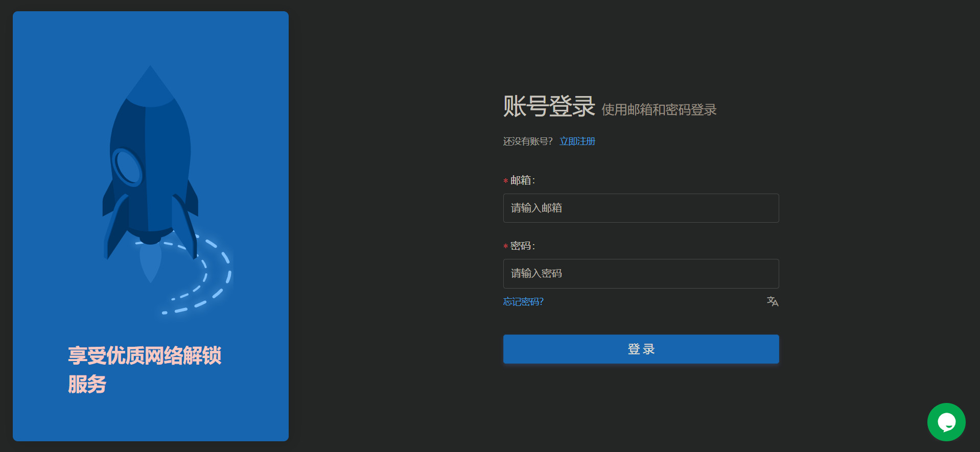
Task: Click the 密码 field label
Action: (522, 246)
